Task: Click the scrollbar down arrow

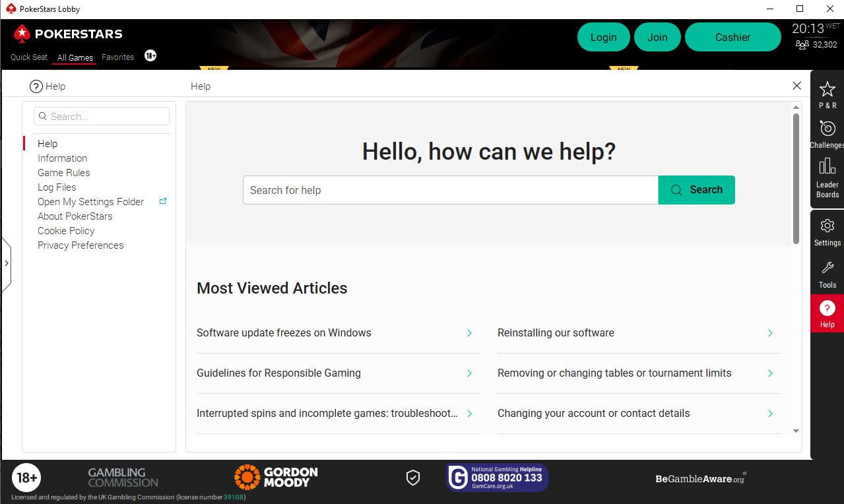Action: point(796,431)
